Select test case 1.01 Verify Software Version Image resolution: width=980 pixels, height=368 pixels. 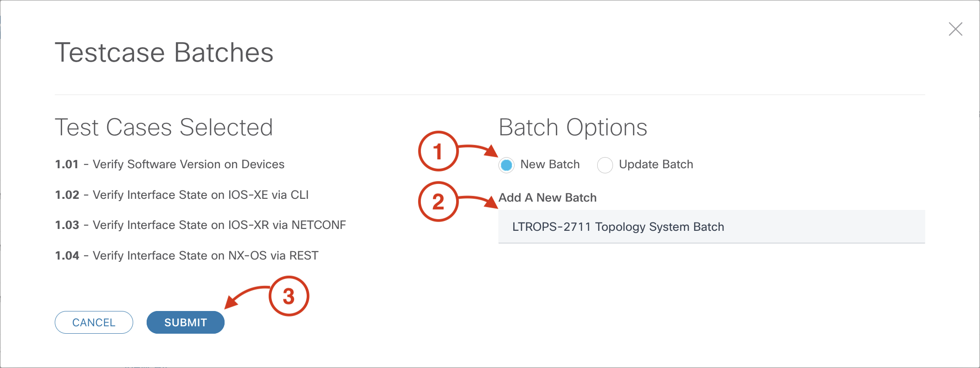(x=169, y=165)
